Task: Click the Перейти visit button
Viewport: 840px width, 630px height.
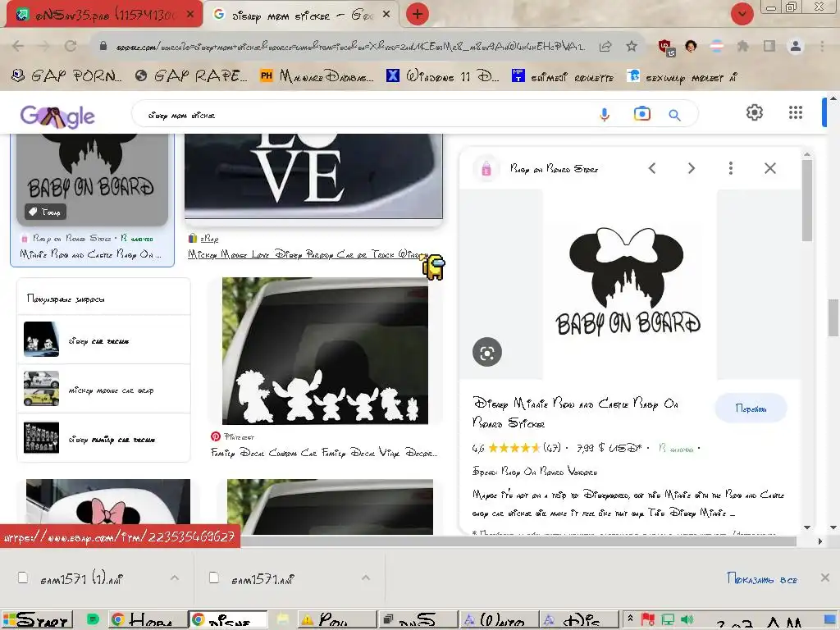Action: point(751,409)
